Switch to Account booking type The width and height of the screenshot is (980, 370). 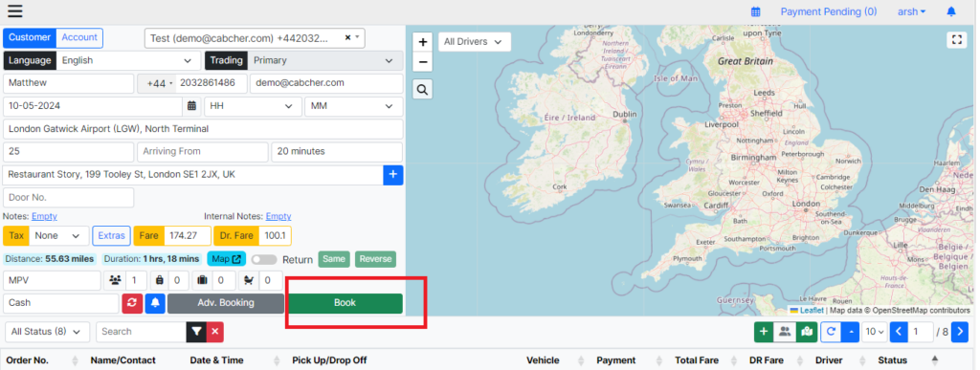79,37
